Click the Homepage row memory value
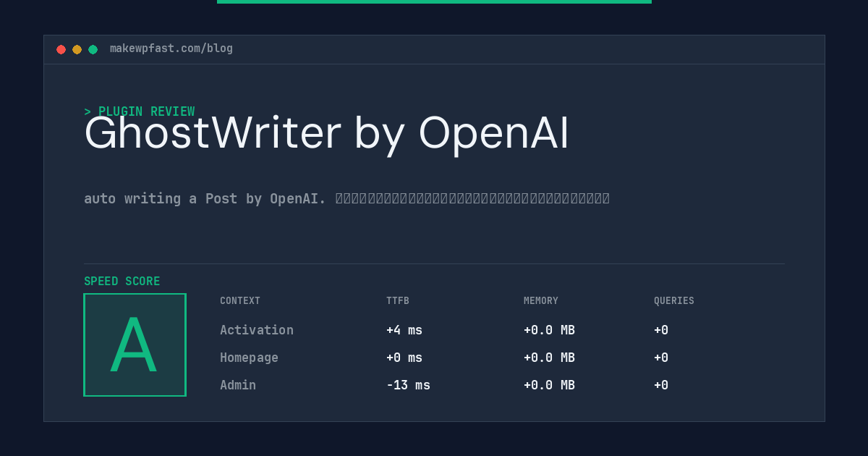868x456 pixels. (549, 358)
